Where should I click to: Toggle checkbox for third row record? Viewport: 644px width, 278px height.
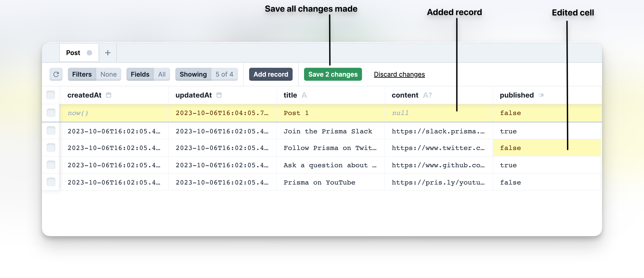tap(52, 147)
